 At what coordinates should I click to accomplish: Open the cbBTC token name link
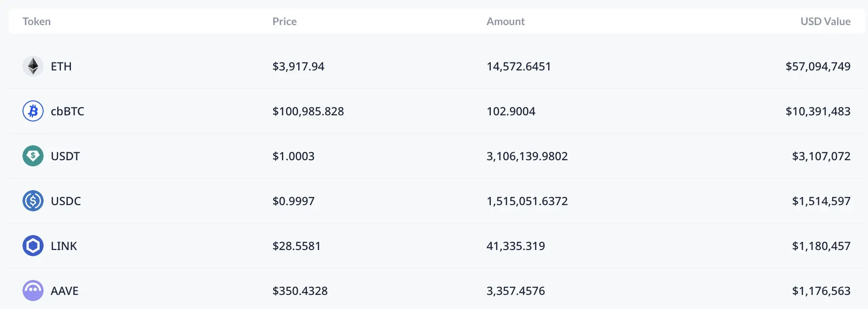tap(67, 111)
